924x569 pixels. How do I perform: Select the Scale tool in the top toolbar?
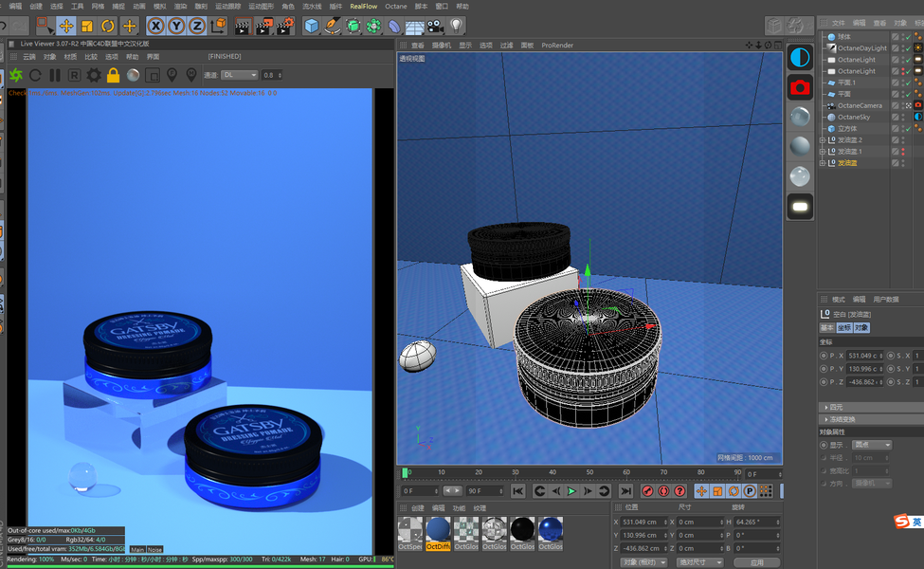[x=87, y=26]
